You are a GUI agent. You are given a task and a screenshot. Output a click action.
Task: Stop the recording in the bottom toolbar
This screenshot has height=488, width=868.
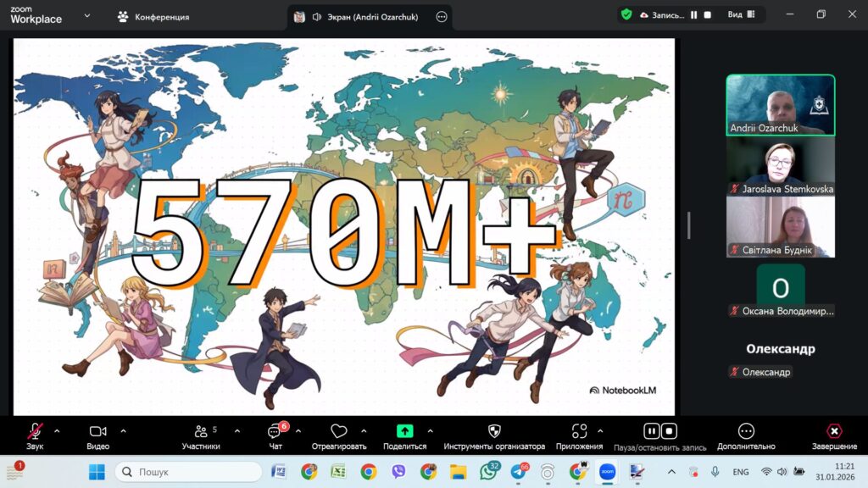tap(669, 430)
